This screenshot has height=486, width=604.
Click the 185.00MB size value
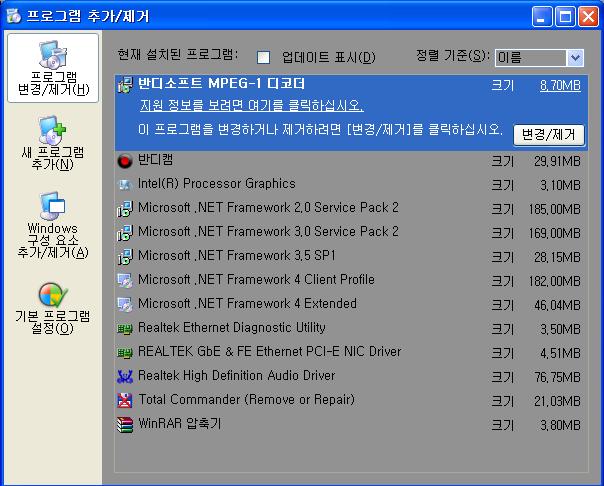click(555, 209)
